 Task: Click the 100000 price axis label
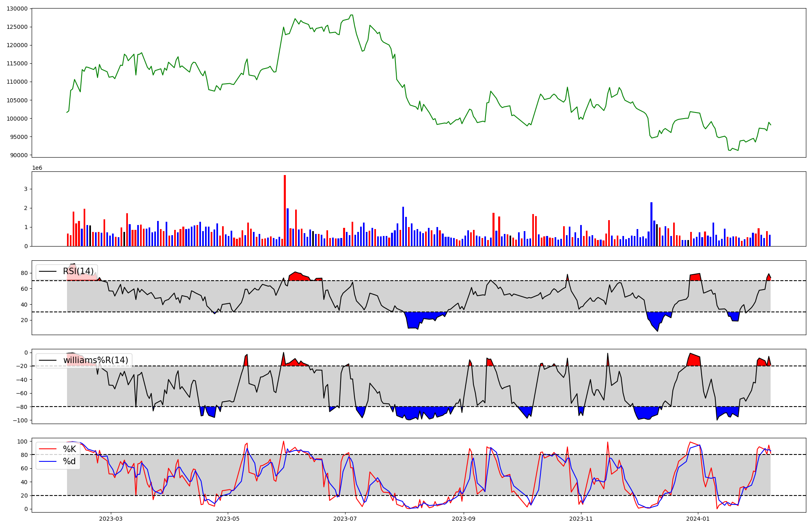point(17,119)
